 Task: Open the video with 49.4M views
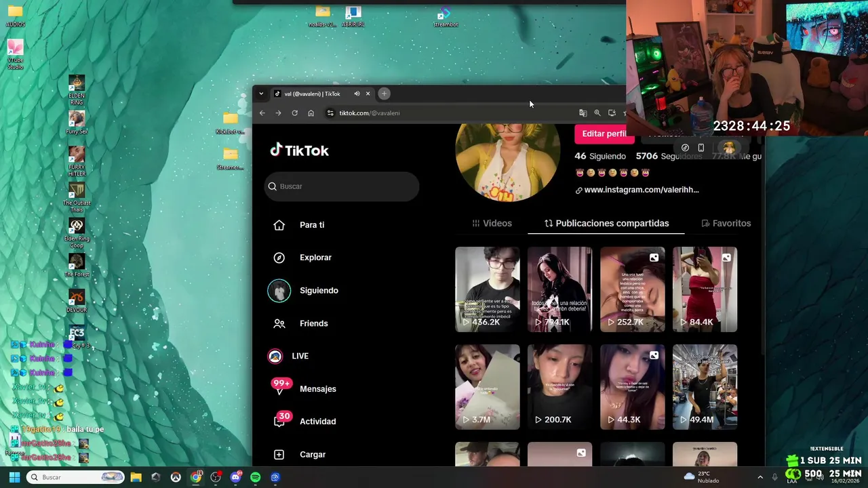click(x=705, y=387)
